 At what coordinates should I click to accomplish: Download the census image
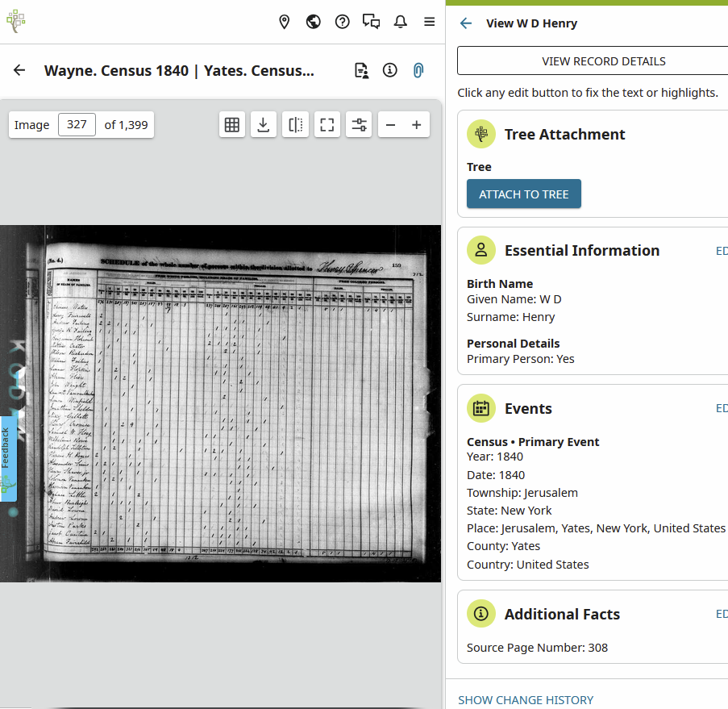click(x=264, y=124)
